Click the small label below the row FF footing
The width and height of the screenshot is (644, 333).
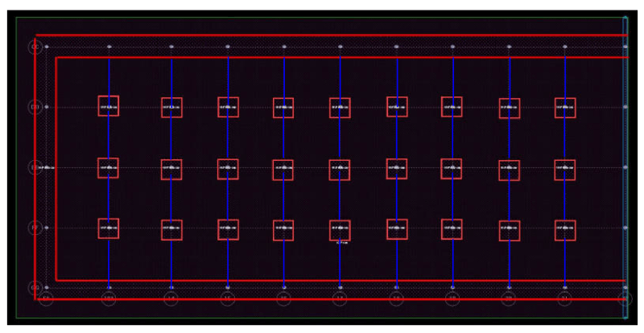341,243
